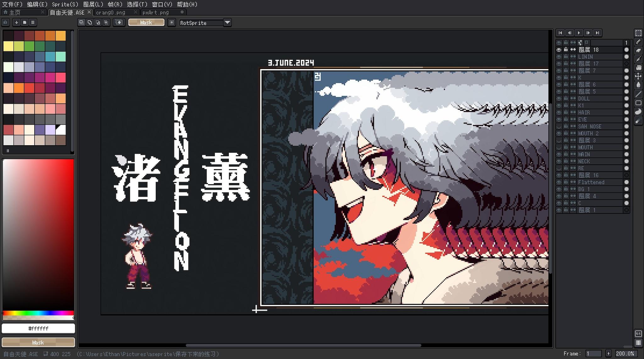
Task: Go to last frame button
Action: pos(597,33)
